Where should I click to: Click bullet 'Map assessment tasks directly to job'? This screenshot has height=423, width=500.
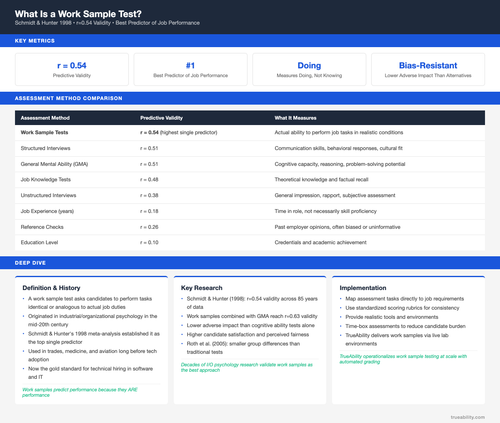point(405,299)
